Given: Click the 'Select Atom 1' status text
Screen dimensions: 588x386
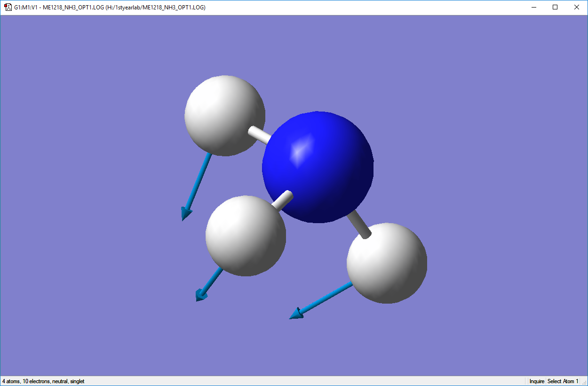Looking at the screenshot, I should (563, 381).
